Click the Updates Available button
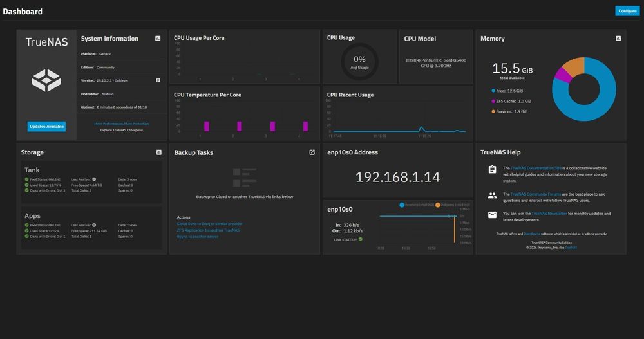644x339 pixels. coord(46,127)
